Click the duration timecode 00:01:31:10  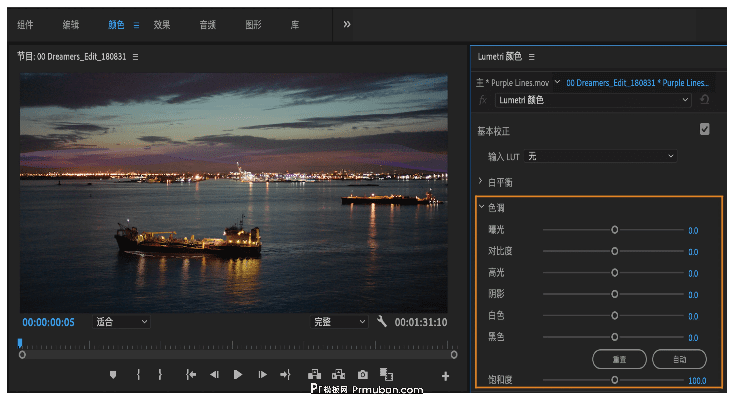(421, 322)
